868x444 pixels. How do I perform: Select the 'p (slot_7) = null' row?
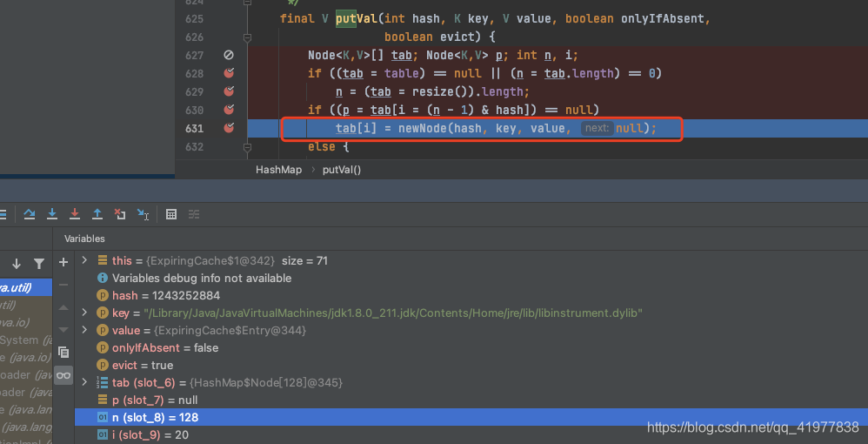coord(471,400)
